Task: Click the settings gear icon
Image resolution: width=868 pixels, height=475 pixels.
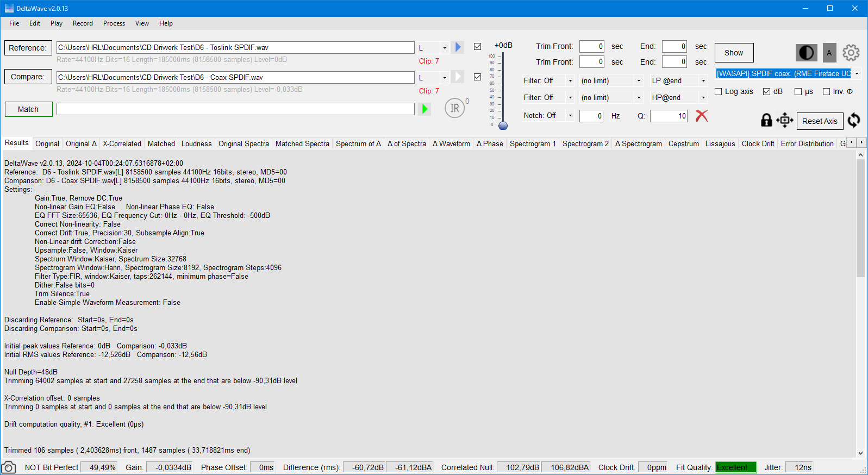Action: (x=851, y=53)
